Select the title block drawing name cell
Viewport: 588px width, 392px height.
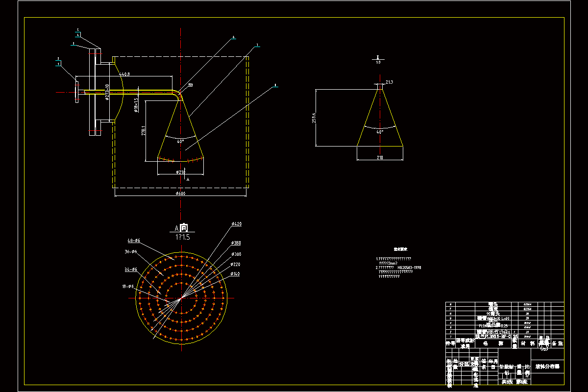pos(547,366)
